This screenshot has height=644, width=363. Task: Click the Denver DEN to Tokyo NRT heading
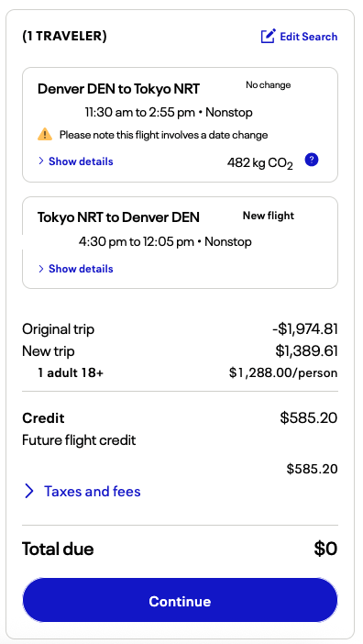[x=118, y=89]
